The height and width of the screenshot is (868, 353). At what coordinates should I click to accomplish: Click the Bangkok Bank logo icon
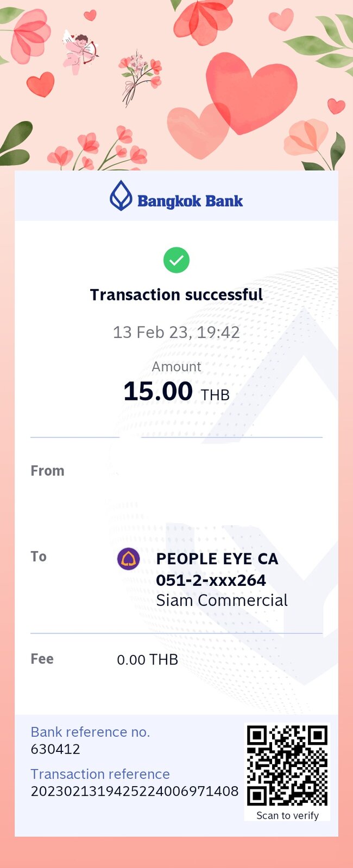click(x=121, y=195)
